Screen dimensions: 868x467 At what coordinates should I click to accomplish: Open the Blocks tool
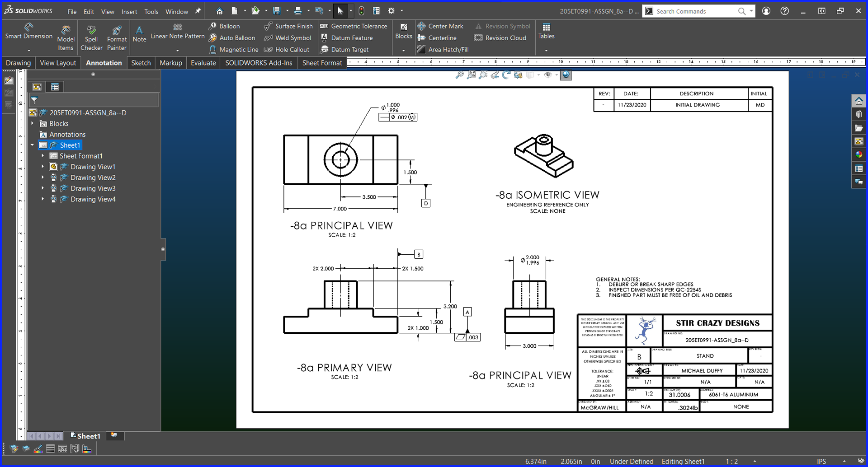click(404, 31)
